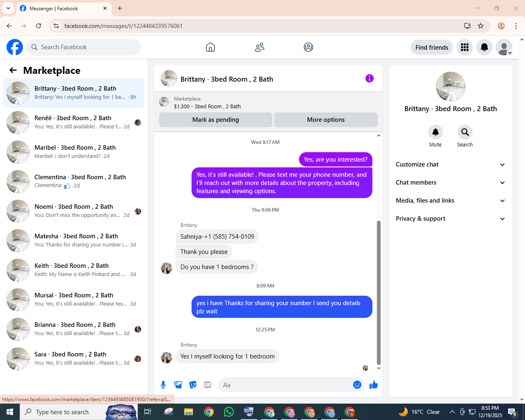The image size is (525, 420).
Task: Open a new browser tab
Action: tap(120, 8)
